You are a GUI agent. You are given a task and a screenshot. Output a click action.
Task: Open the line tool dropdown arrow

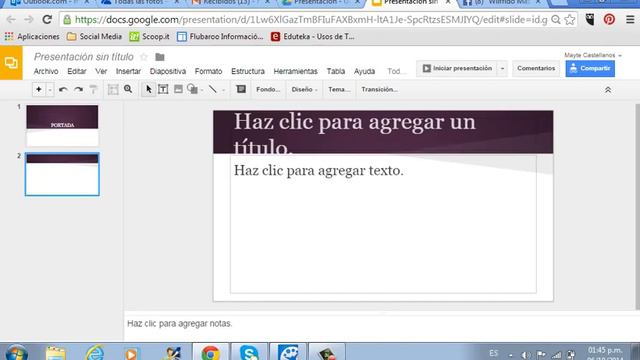click(223, 90)
